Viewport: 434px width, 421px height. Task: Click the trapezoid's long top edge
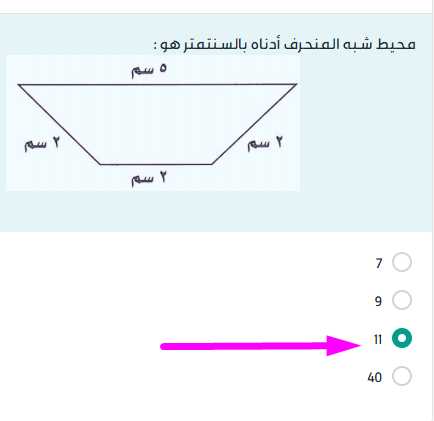click(157, 84)
